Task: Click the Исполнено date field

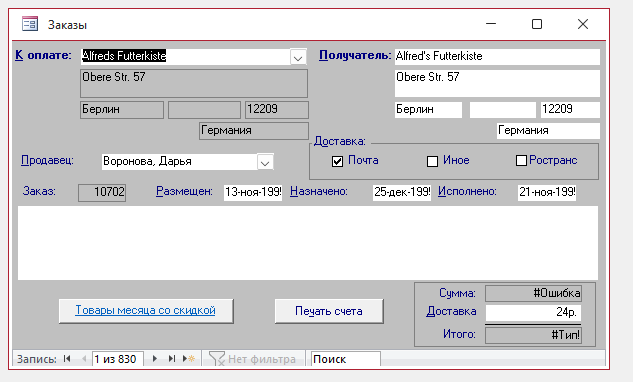Action: [547, 192]
